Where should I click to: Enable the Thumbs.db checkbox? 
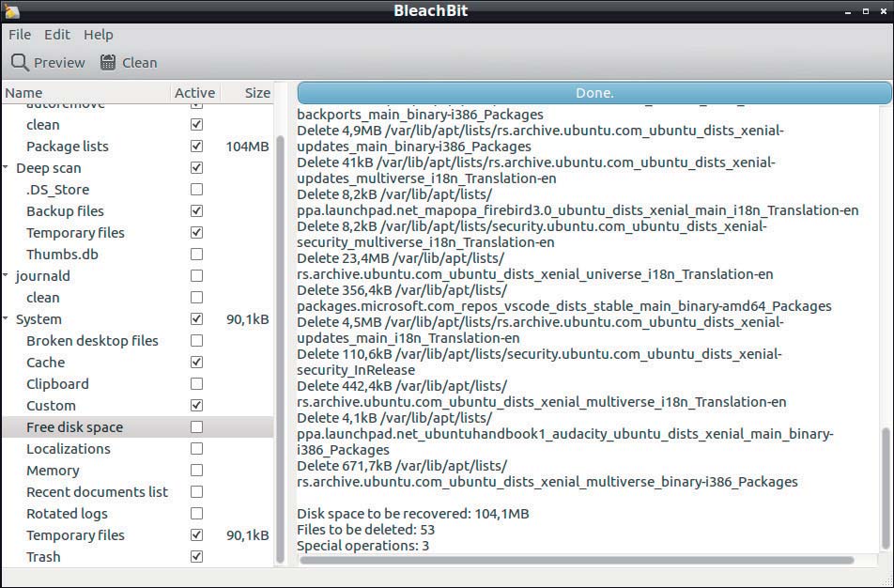(x=196, y=255)
